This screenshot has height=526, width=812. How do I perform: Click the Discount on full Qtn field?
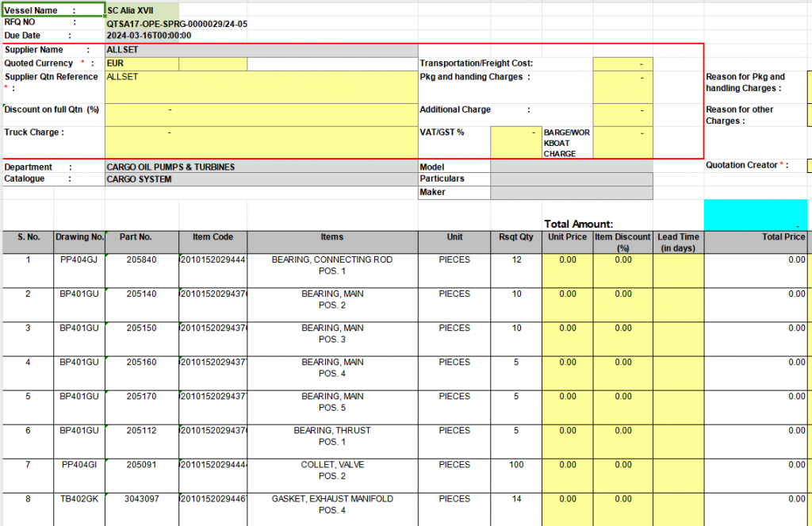(x=261, y=113)
